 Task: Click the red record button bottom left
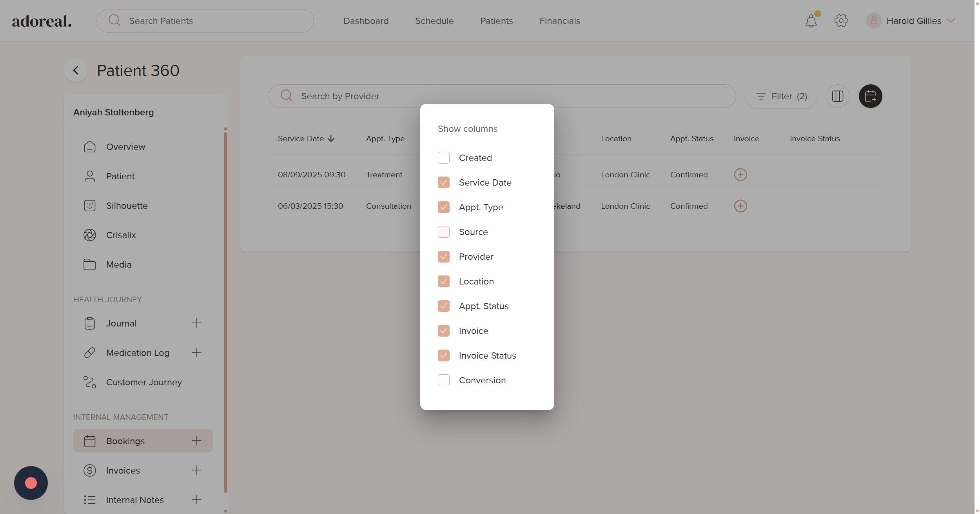point(31,483)
